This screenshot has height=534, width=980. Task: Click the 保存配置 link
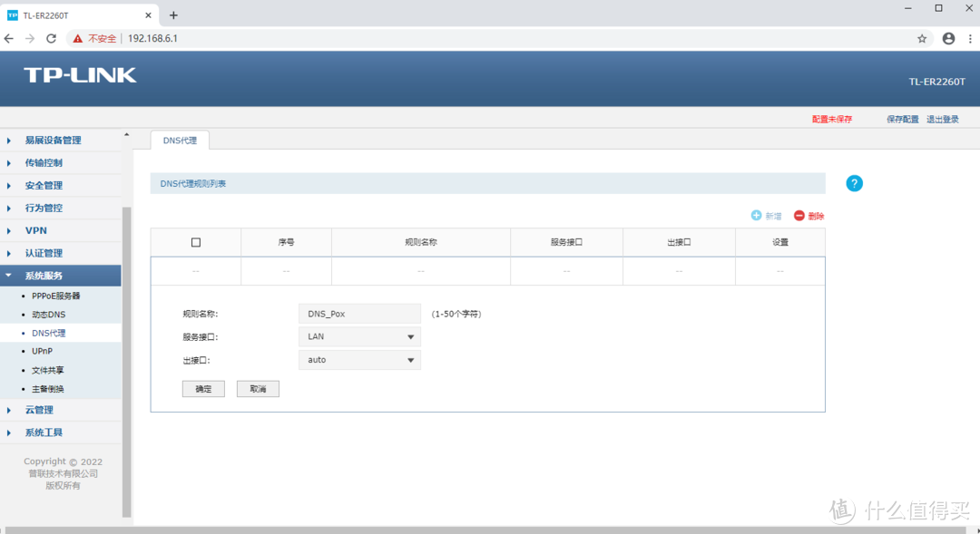coord(902,120)
